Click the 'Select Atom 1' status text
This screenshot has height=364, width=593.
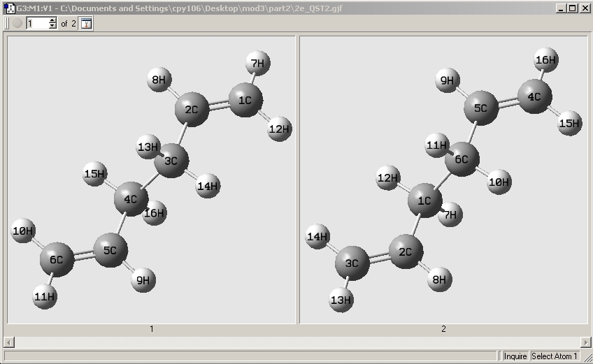(x=554, y=356)
